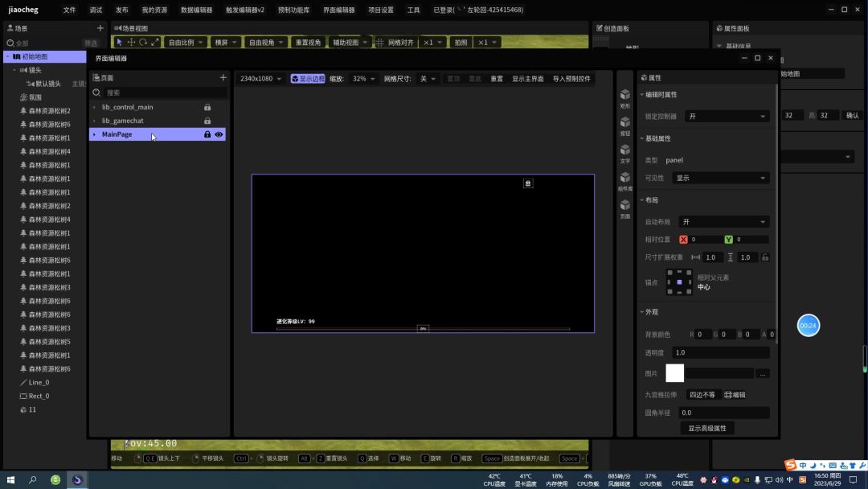Click the 页面 page widget icon

624,207
